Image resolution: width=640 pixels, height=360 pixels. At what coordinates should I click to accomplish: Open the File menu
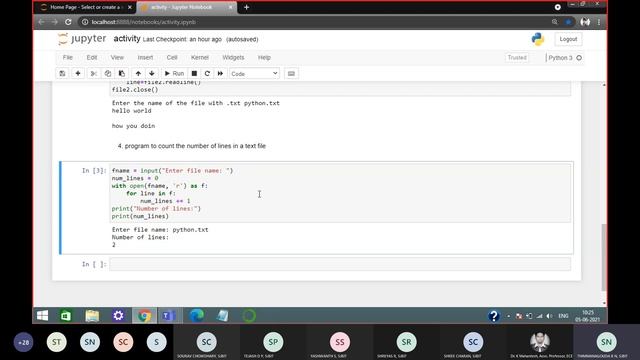[x=68, y=58]
